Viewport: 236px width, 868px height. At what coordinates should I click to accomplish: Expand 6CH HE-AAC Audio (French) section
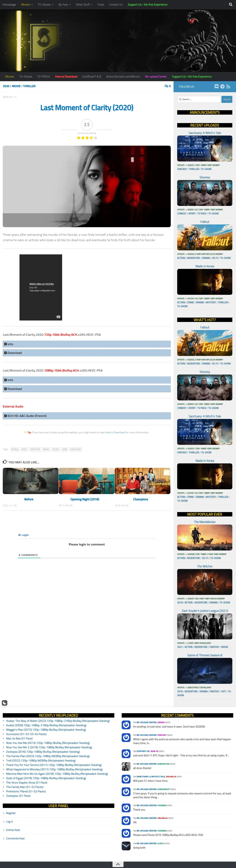tap(87, 416)
